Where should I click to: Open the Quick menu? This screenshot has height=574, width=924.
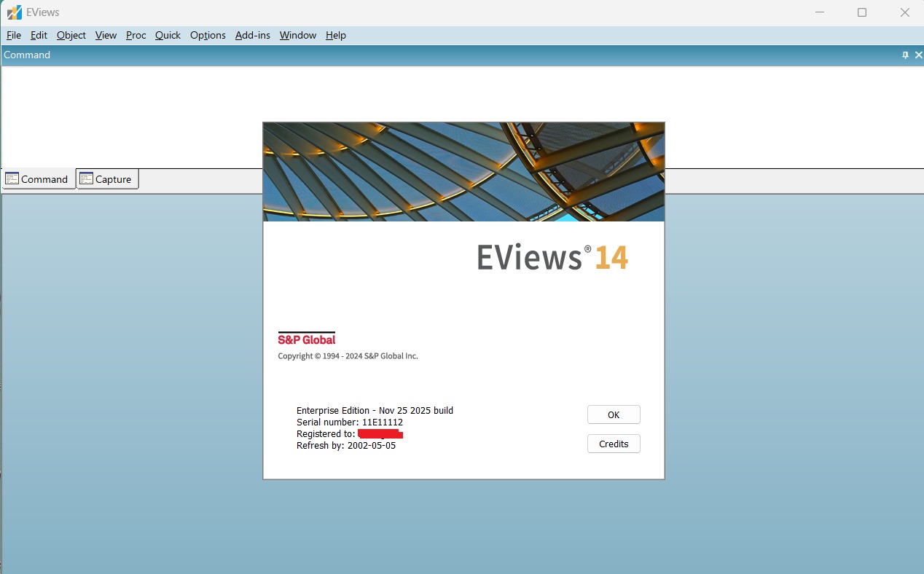(x=168, y=35)
